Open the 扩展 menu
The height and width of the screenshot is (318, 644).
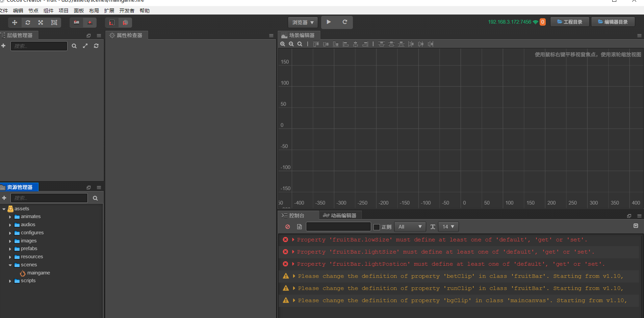pyautogui.click(x=109, y=11)
